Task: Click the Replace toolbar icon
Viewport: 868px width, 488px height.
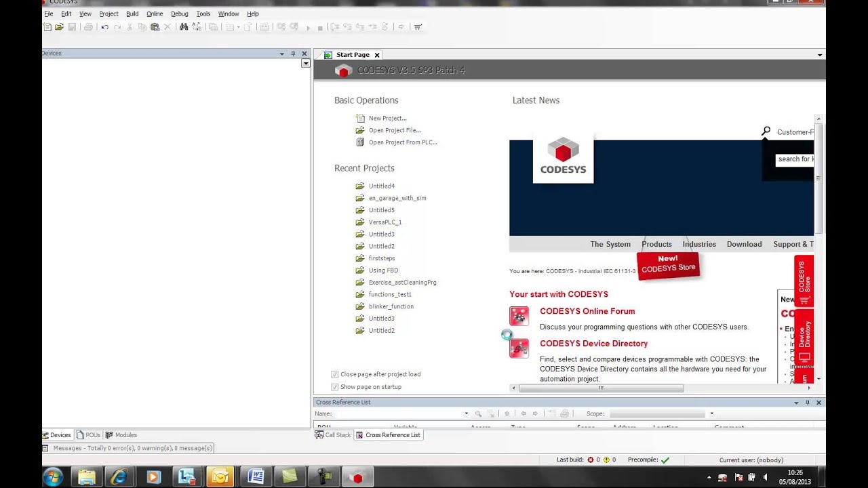Action: (x=197, y=27)
